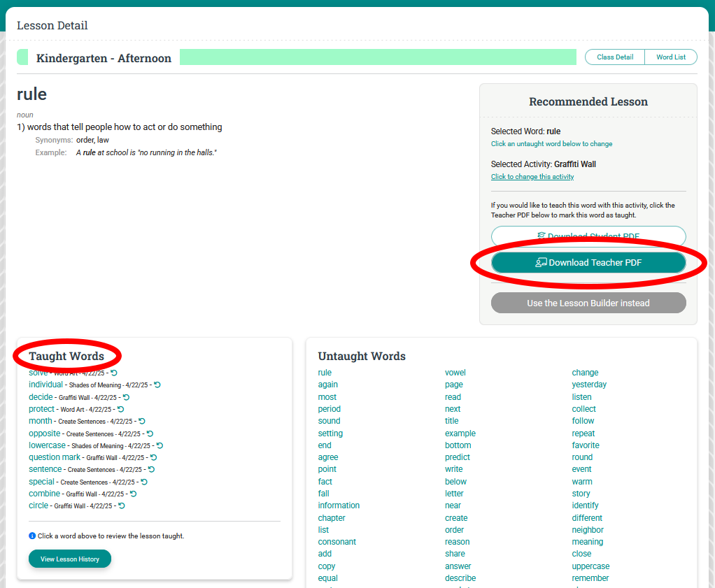
Task: Open the Class Detail tab
Action: (x=615, y=57)
